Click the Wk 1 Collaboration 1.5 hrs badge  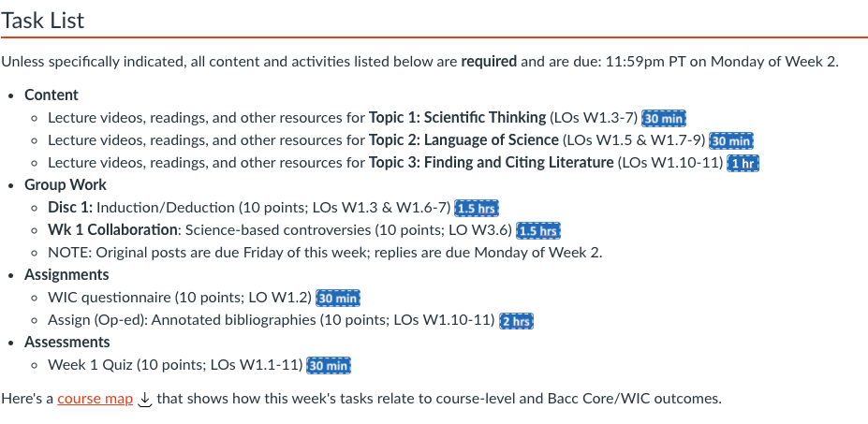point(538,230)
